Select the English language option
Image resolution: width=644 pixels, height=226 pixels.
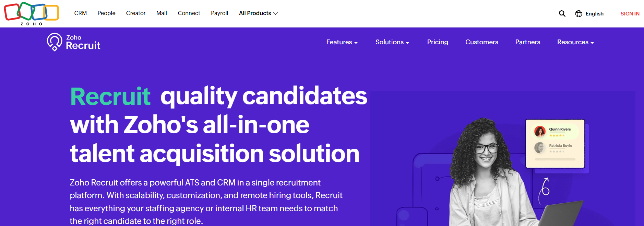click(594, 13)
